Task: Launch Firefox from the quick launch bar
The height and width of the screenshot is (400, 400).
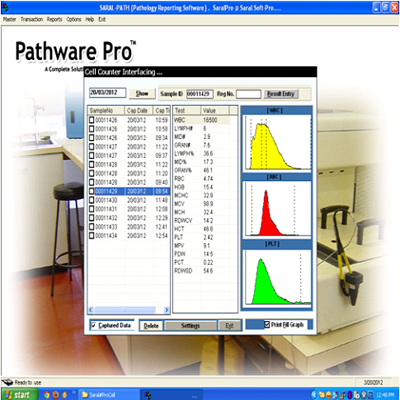Action: 56,395
